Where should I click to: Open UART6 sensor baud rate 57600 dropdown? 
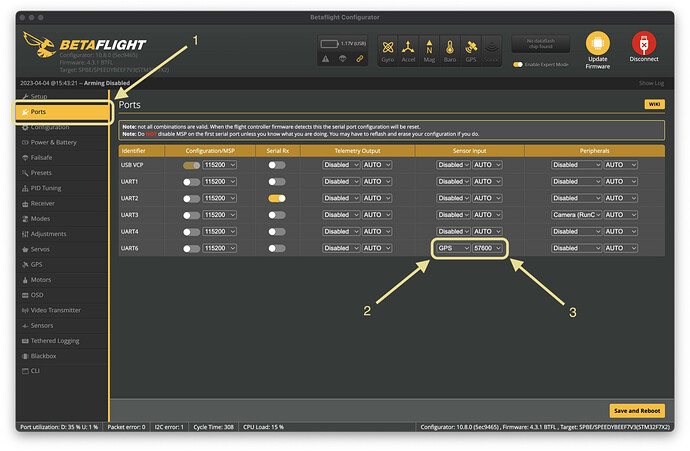[487, 248]
